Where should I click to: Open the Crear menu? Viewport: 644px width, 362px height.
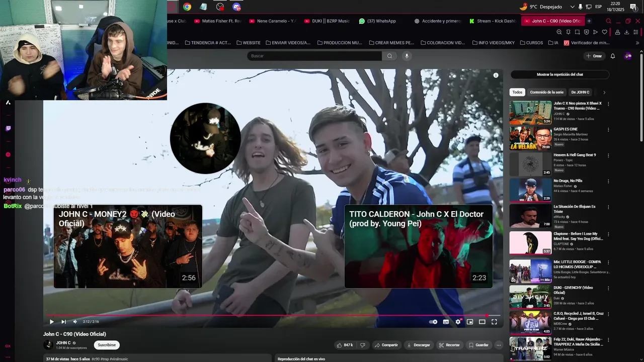coord(594,56)
